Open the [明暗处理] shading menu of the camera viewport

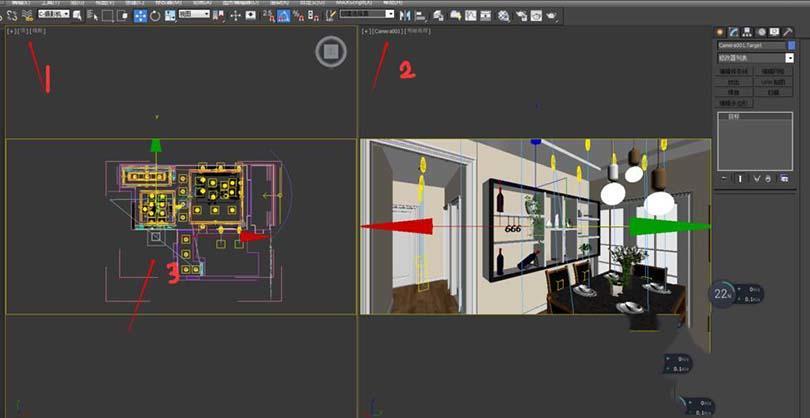(417, 31)
